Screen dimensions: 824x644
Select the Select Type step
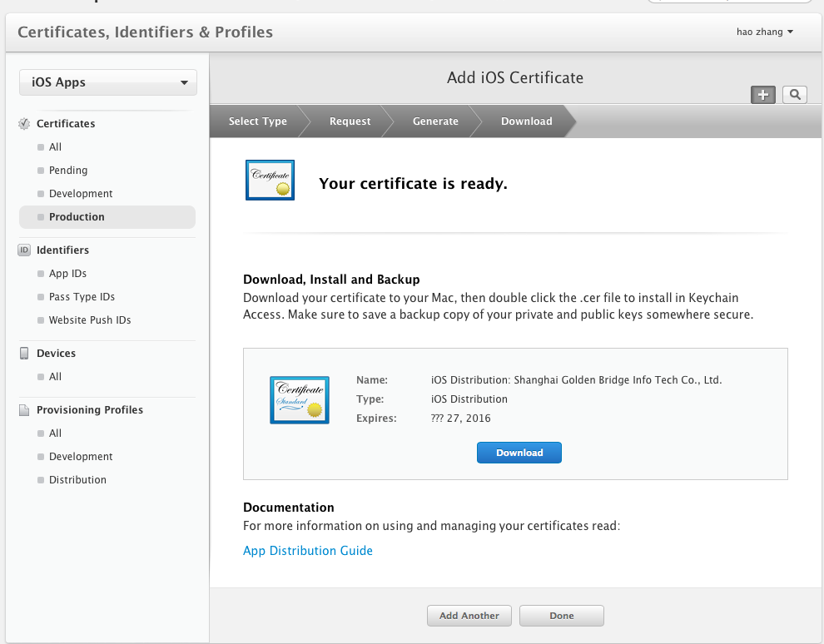(257, 121)
